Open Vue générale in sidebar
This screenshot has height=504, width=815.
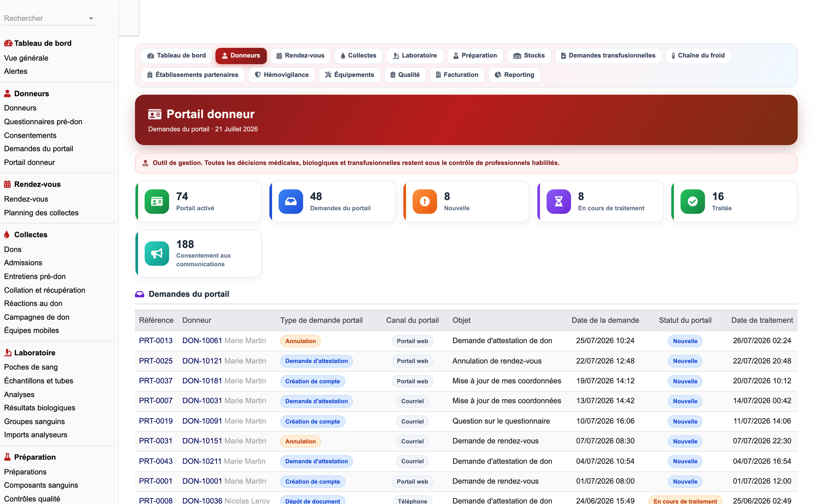pyautogui.click(x=26, y=58)
